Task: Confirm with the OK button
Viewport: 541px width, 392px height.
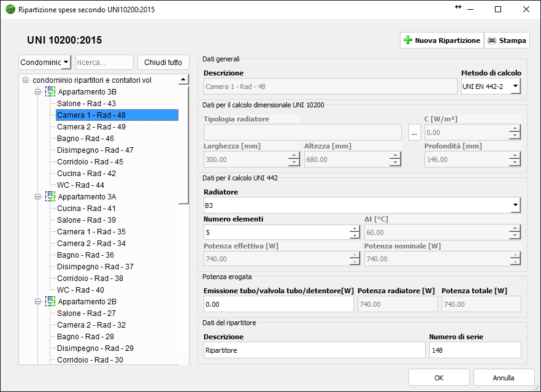Action: pos(439,378)
